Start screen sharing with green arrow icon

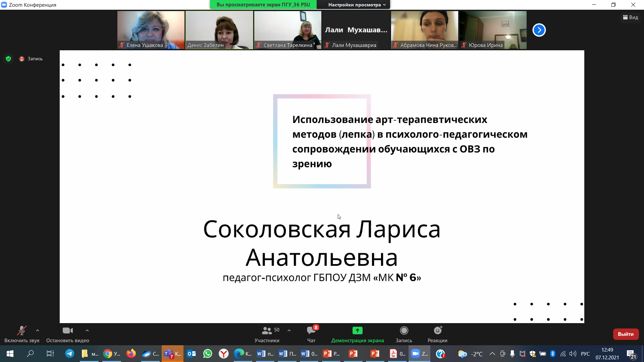(x=357, y=331)
